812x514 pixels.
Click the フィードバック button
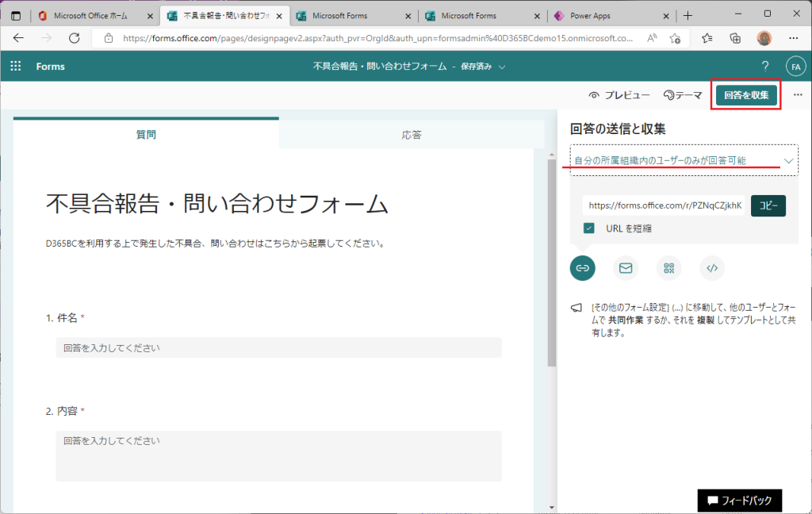(x=740, y=501)
